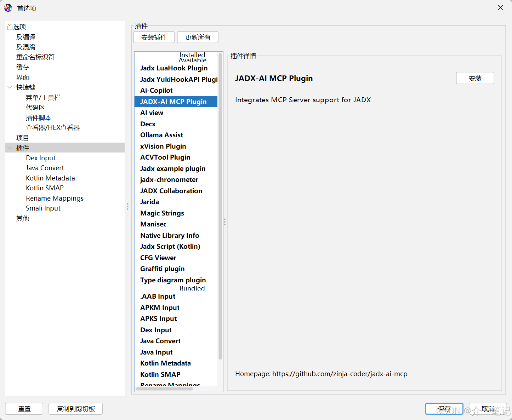Click the 安装插件 button
This screenshot has width=512, height=420.
click(x=154, y=37)
